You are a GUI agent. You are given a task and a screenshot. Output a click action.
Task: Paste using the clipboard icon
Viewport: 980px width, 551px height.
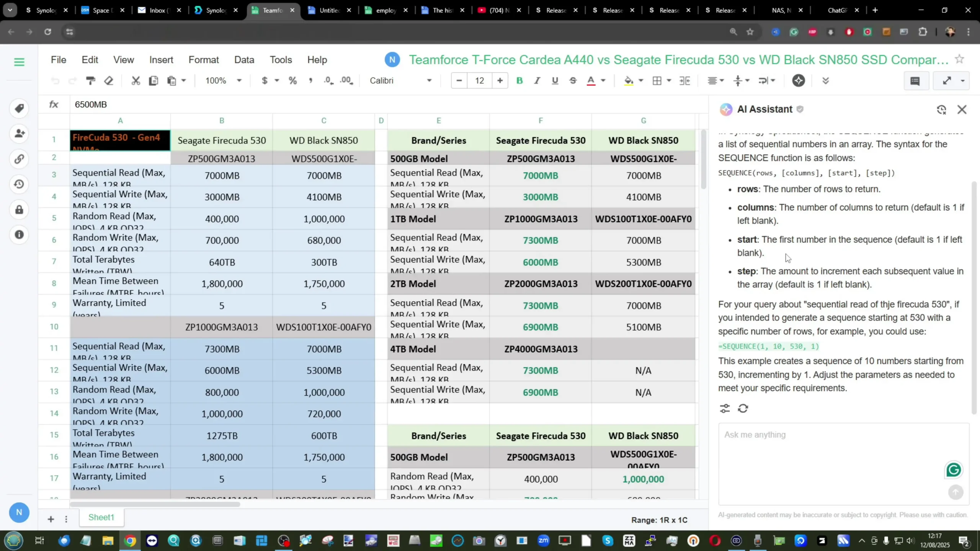point(171,81)
